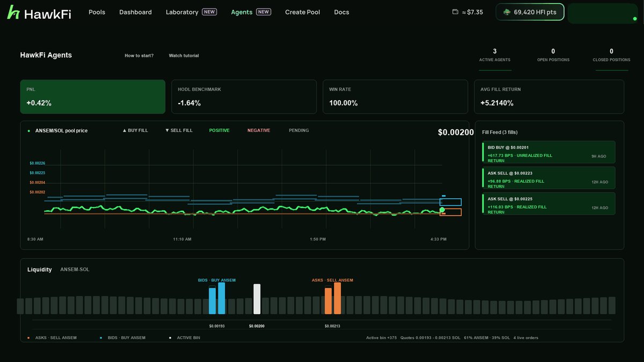Click the $0.00225 price axis label
This screenshot has height=362, width=644.
pyautogui.click(x=38, y=173)
